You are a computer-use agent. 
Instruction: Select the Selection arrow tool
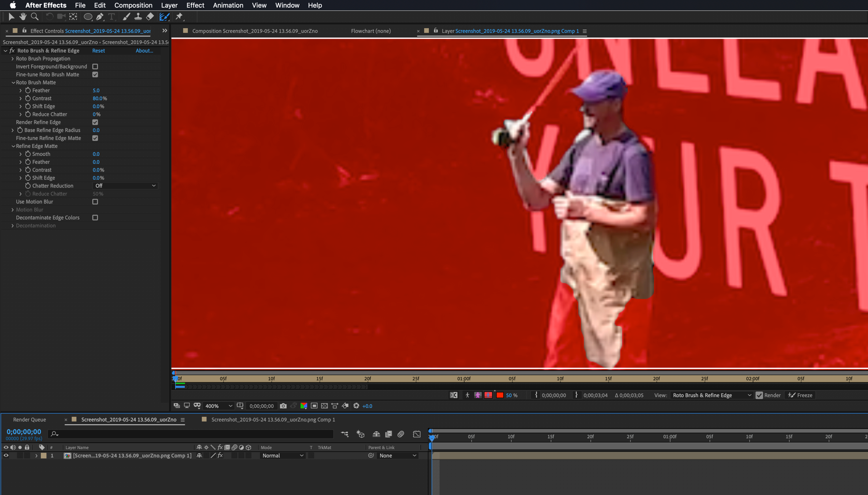click(11, 16)
